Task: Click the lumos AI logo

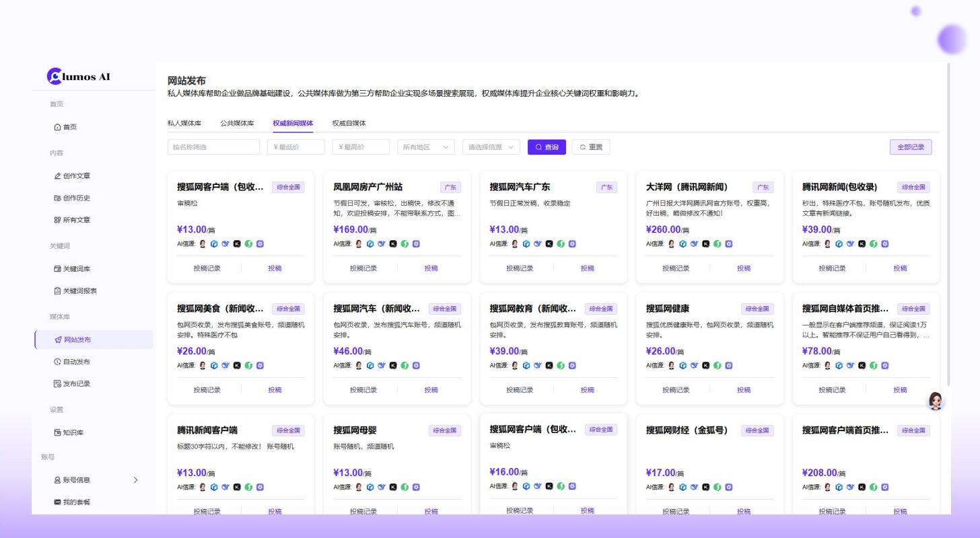Action: point(76,76)
